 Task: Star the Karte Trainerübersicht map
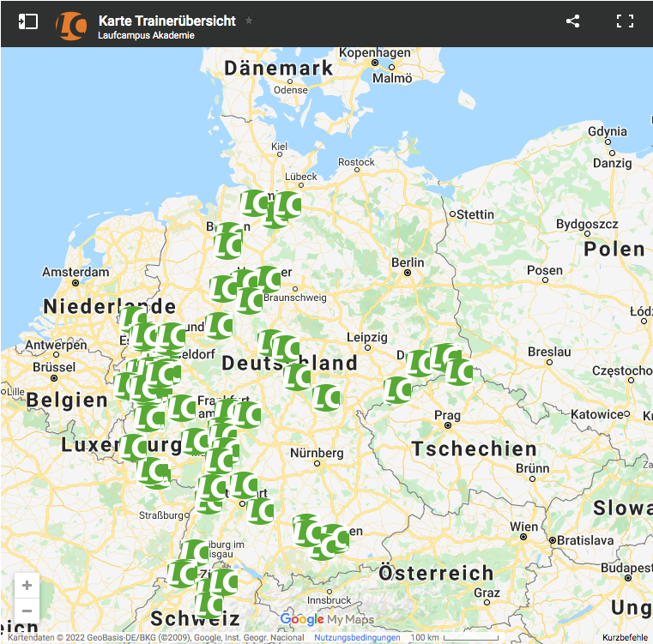click(249, 21)
